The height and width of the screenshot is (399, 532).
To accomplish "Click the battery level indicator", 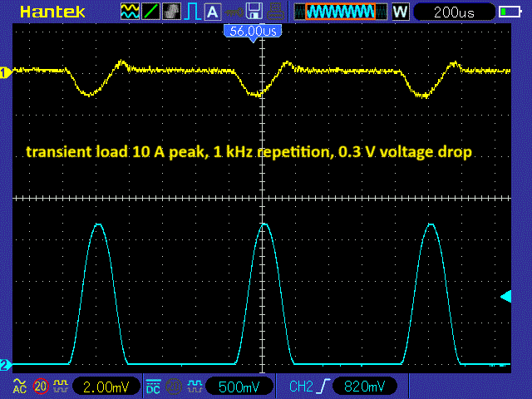I will coord(510,12).
